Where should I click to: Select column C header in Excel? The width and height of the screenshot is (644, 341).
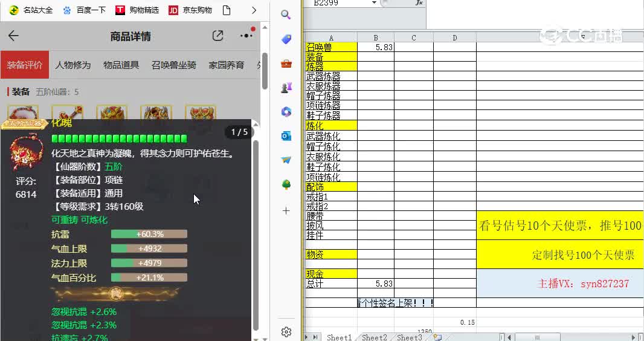(414, 37)
